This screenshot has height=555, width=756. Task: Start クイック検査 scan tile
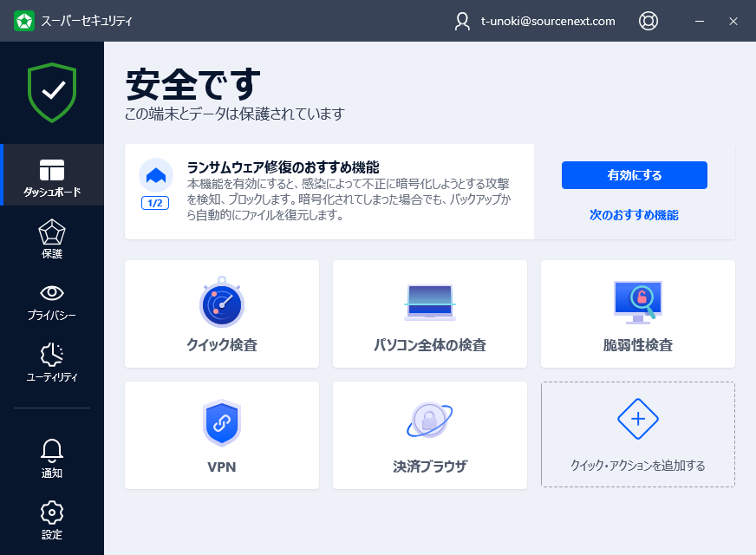click(x=222, y=314)
